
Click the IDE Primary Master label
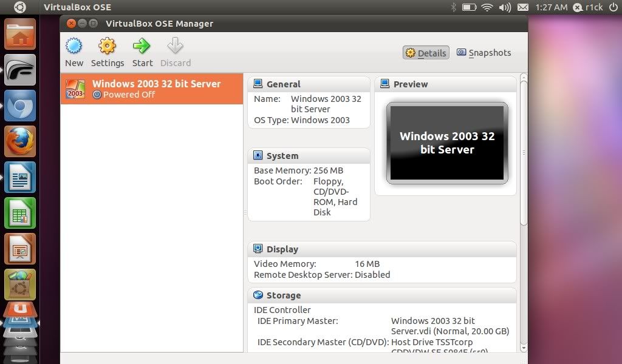point(298,321)
